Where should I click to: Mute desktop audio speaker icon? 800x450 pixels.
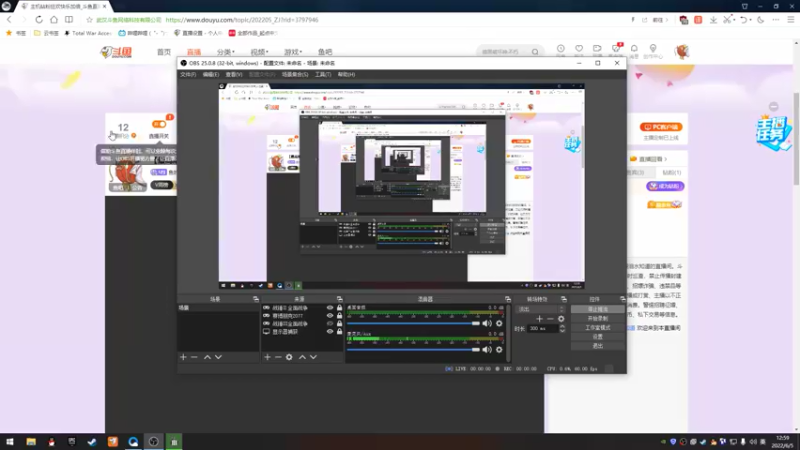pos(487,323)
